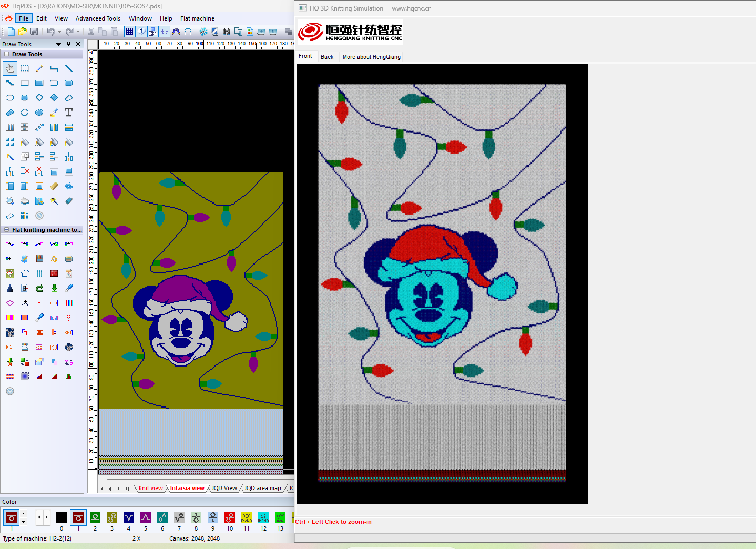Select color swatch number 10 red

pyautogui.click(x=230, y=517)
